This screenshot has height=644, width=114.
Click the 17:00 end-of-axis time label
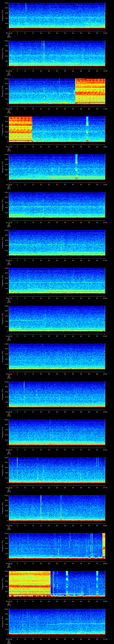[x=105, y=109]
